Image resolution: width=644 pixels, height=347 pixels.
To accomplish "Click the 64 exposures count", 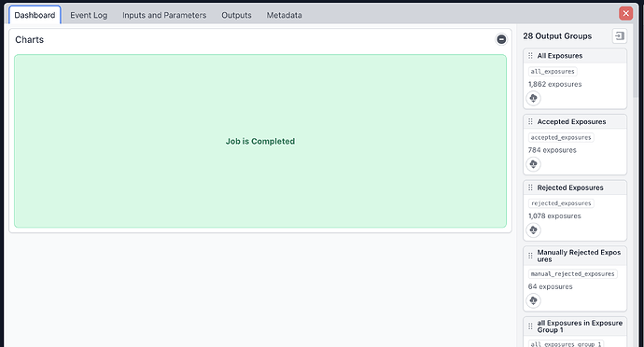I will click(550, 286).
